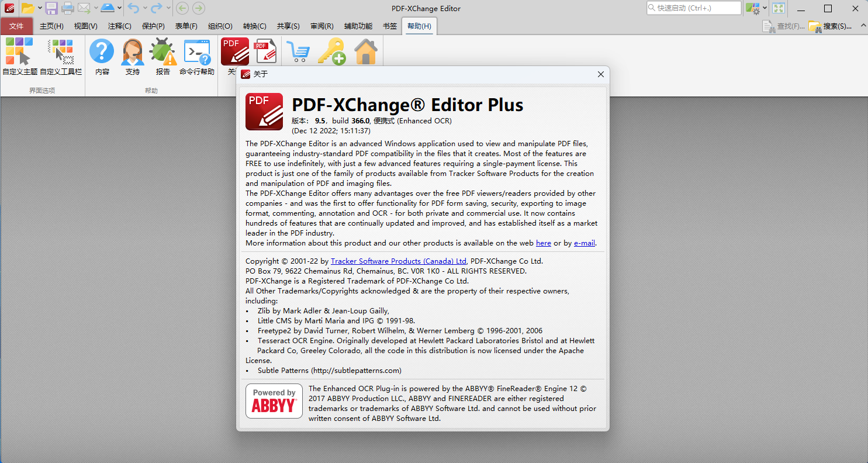The height and width of the screenshot is (463, 868).
Task: Switch to the 辅助功能 tab
Action: coord(358,26)
